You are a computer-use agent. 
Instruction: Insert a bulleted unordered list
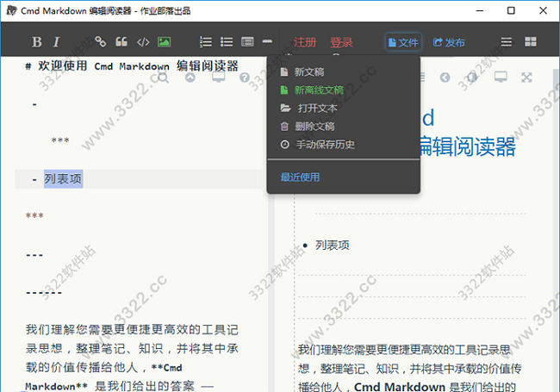click(227, 42)
